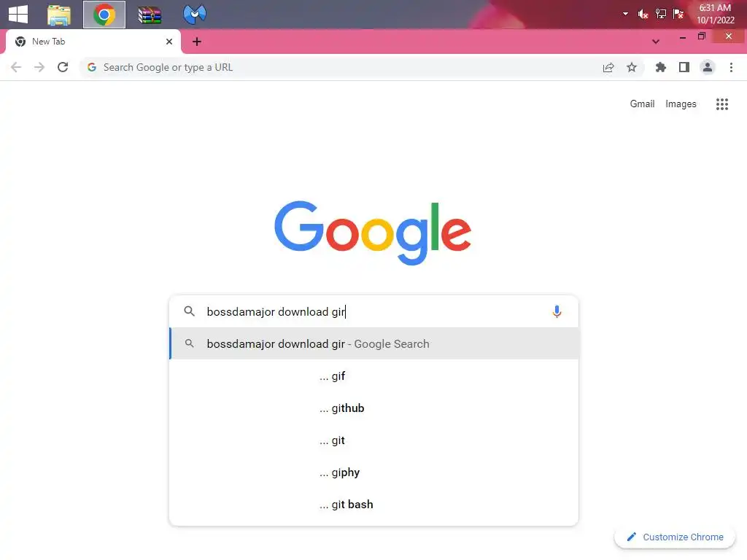
Task: Open the Gmail link
Action: (x=642, y=104)
